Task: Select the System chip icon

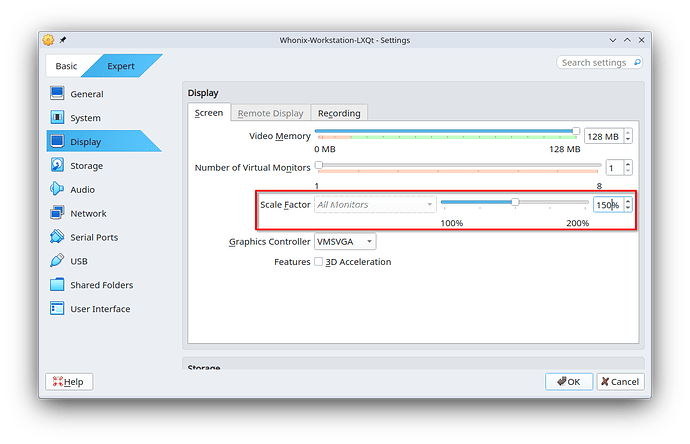Action: [57, 118]
